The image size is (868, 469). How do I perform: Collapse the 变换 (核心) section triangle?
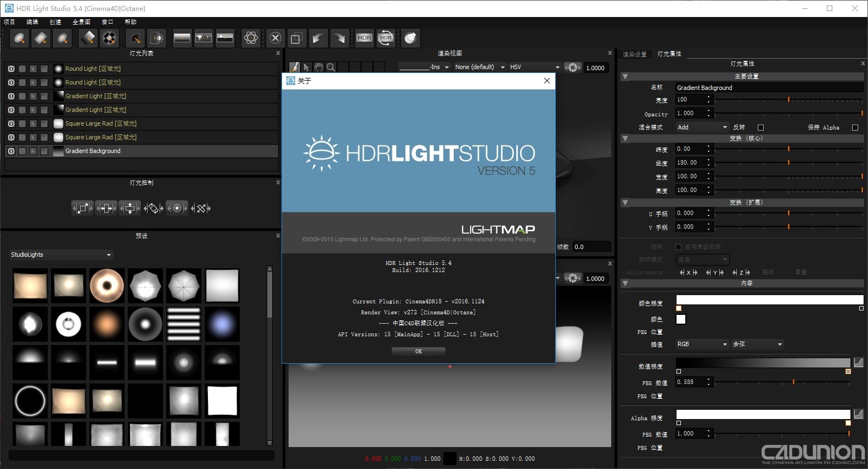(x=625, y=138)
